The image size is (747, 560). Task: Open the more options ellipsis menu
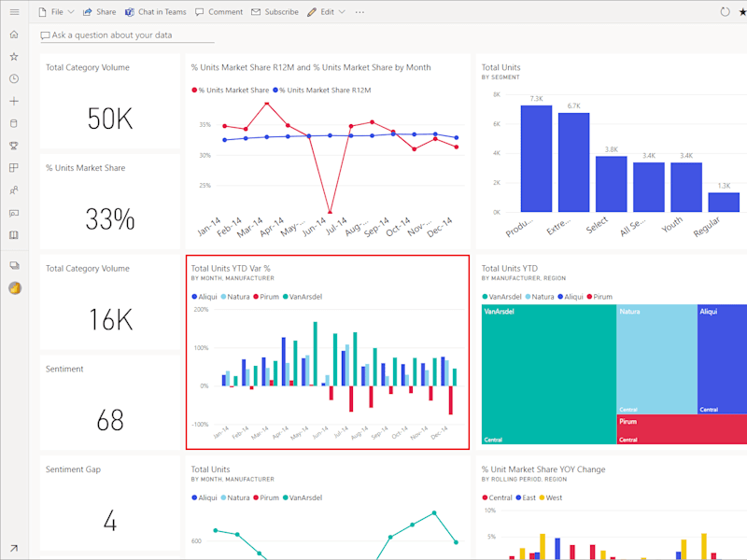coord(359,12)
